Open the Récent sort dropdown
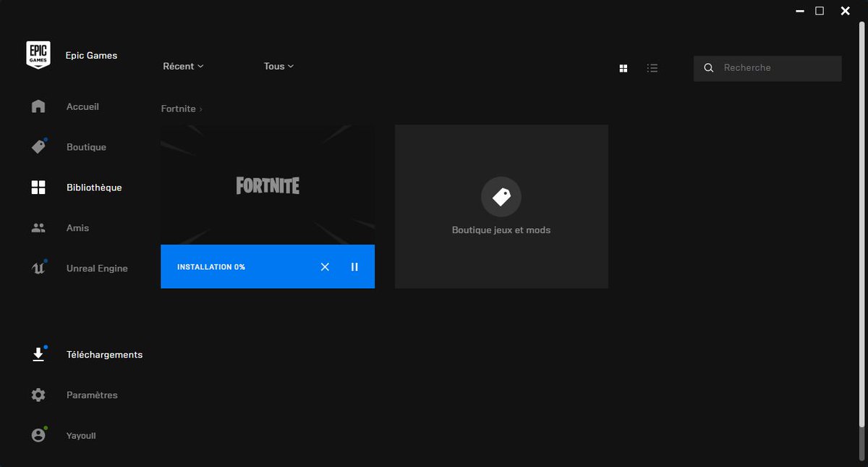Screen dimensions: 868x467 pos(183,66)
